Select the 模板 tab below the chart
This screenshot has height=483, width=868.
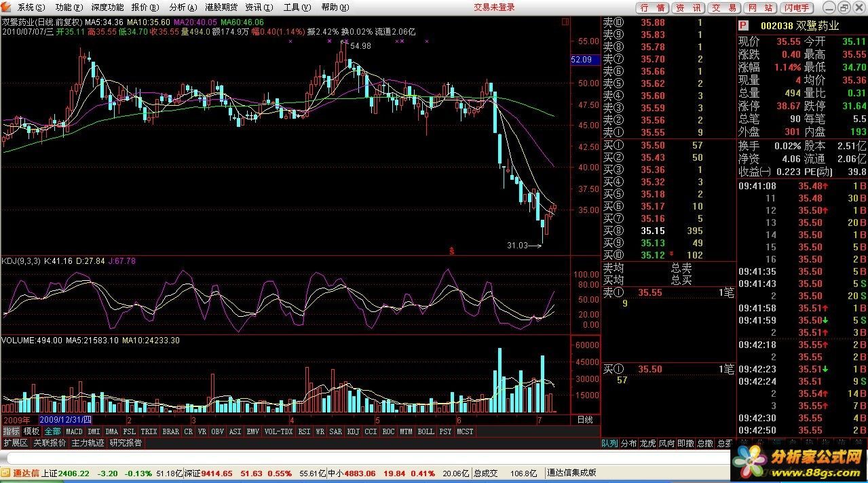pos(31,431)
